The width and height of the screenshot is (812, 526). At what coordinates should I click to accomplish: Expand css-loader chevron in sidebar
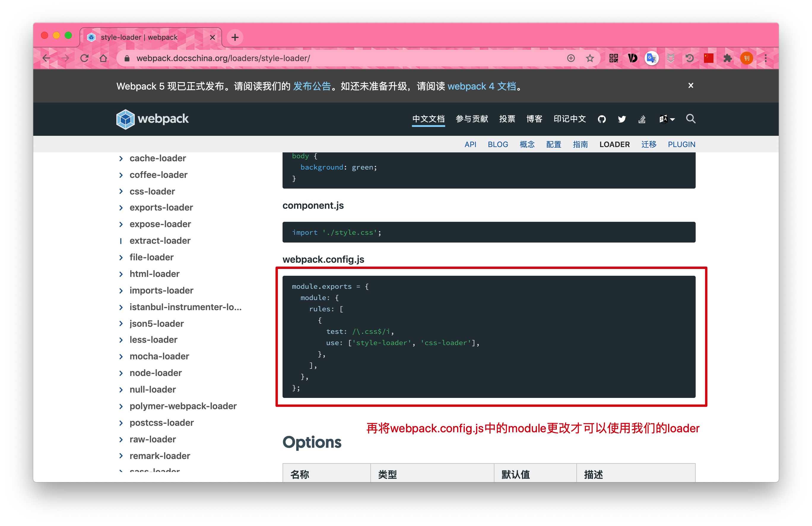(121, 192)
